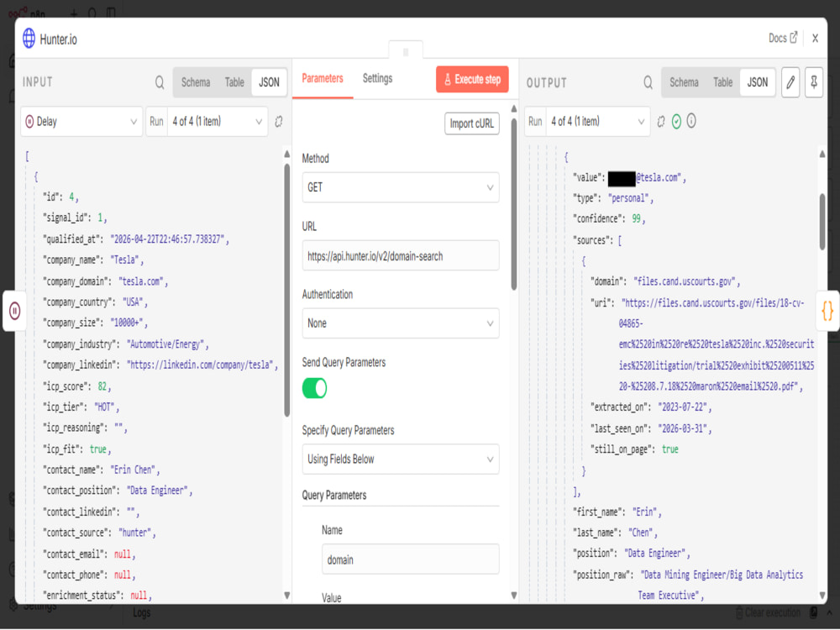This screenshot has height=630, width=840.
Task: Click the URL input field
Action: pyautogui.click(x=401, y=256)
